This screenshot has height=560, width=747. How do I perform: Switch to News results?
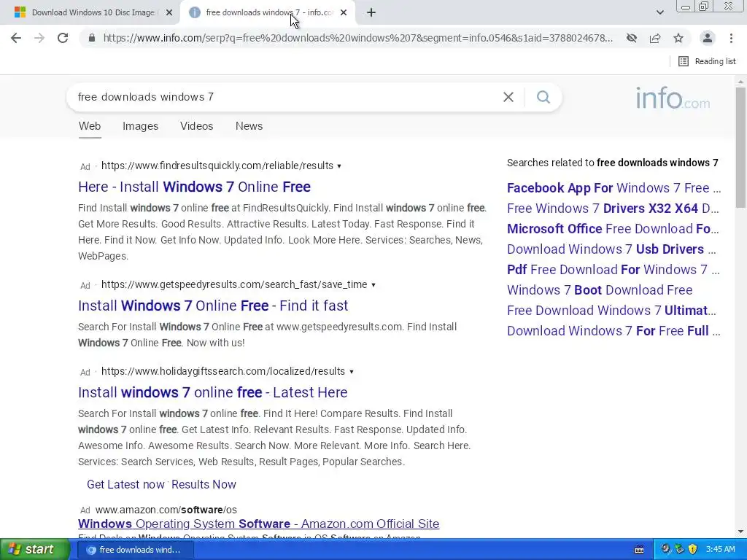coord(249,126)
